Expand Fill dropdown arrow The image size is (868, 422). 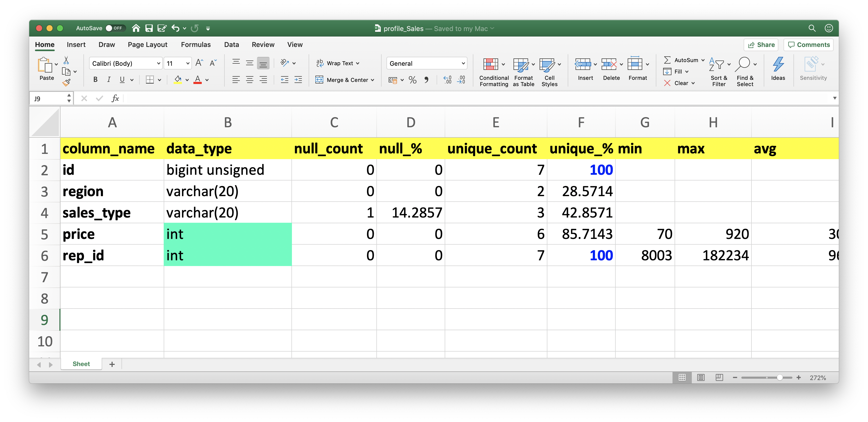click(x=687, y=71)
